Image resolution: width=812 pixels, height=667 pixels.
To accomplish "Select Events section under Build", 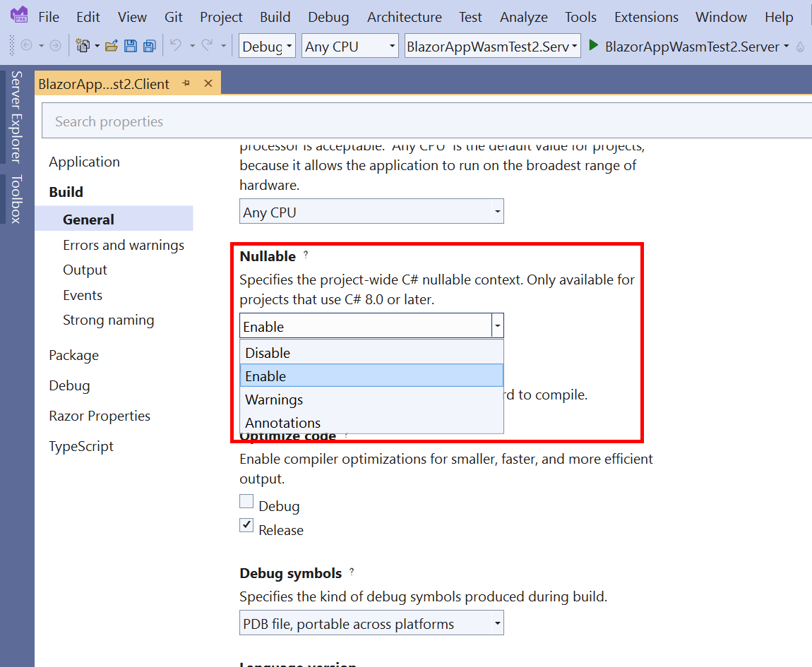I will [83, 295].
